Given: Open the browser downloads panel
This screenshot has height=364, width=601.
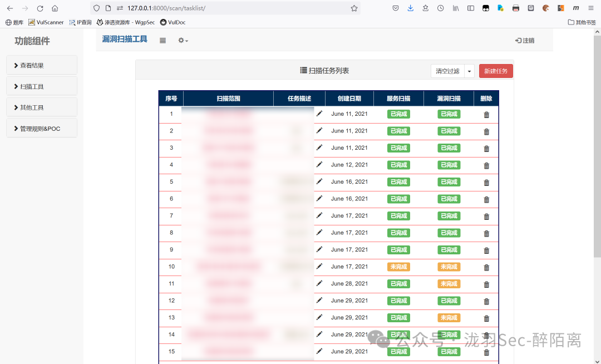Looking at the screenshot, I should [x=411, y=8].
